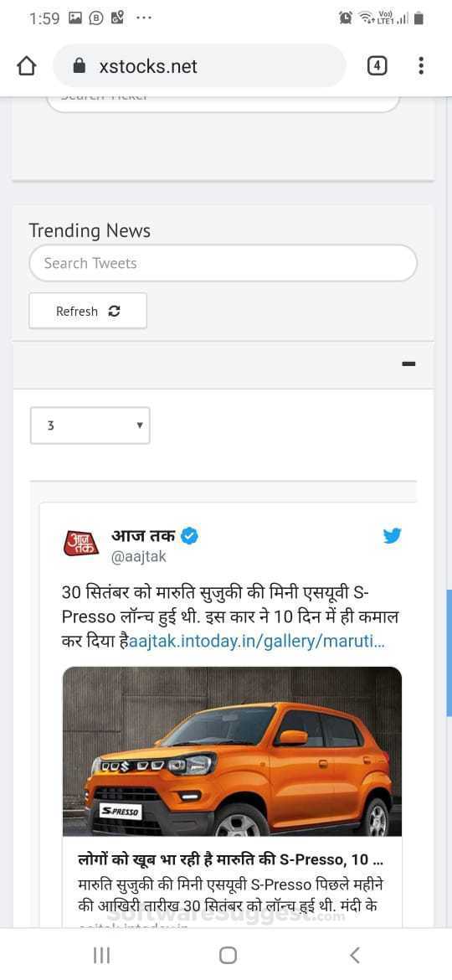Viewport: 452px width, 980px height.
Task: Tap the xstocks.net address bar
Action: click(x=200, y=65)
